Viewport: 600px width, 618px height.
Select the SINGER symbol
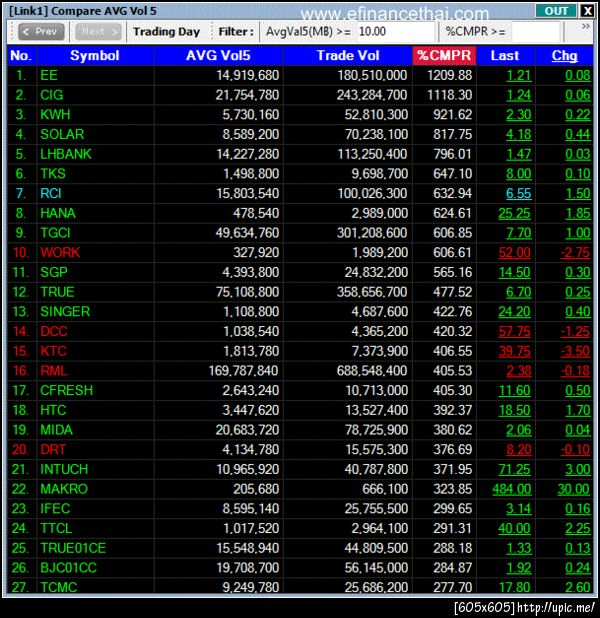point(65,312)
